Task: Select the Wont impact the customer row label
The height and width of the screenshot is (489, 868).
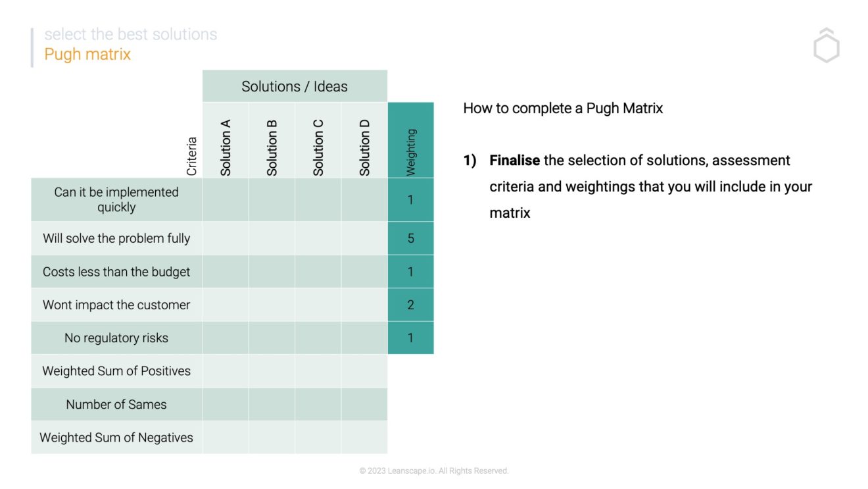Action: [x=116, y=305]
